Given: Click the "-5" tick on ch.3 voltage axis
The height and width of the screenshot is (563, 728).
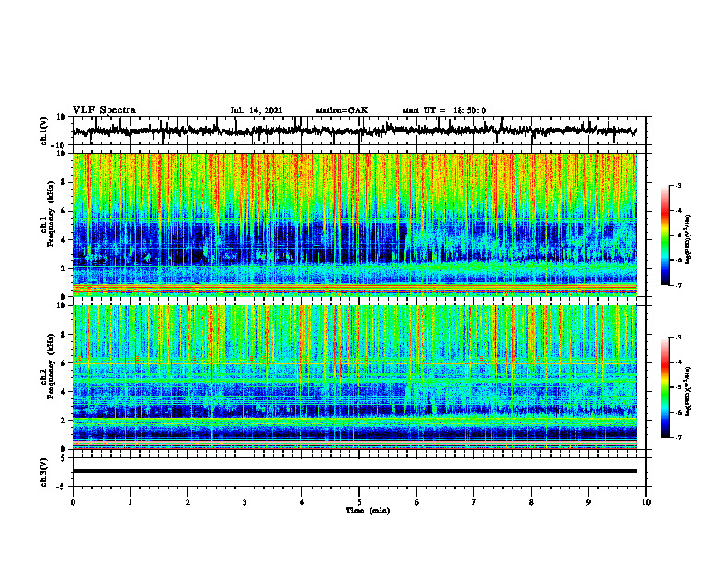Looking at the screenshot, I should point(63,487).
